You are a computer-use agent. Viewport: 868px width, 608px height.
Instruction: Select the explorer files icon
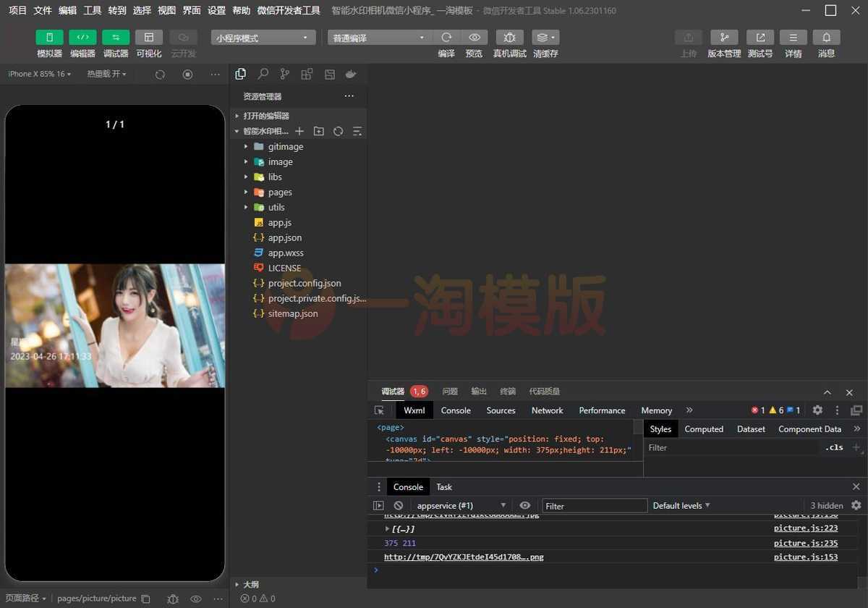pos(241,74)
